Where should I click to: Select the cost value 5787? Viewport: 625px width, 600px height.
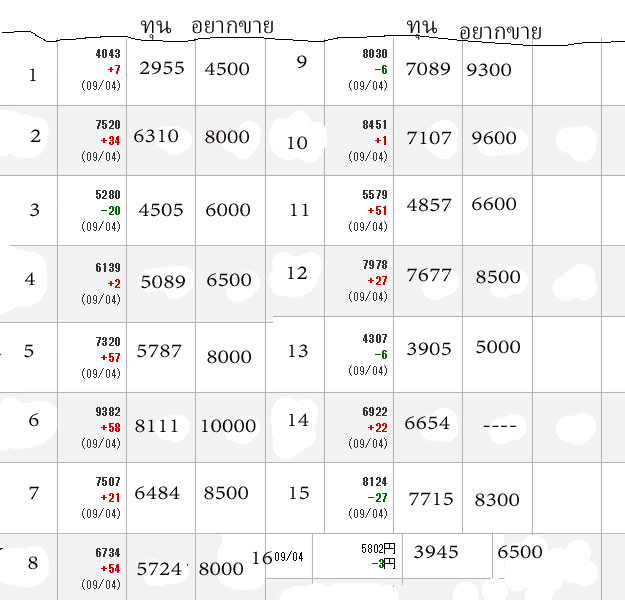pos(160,351)
